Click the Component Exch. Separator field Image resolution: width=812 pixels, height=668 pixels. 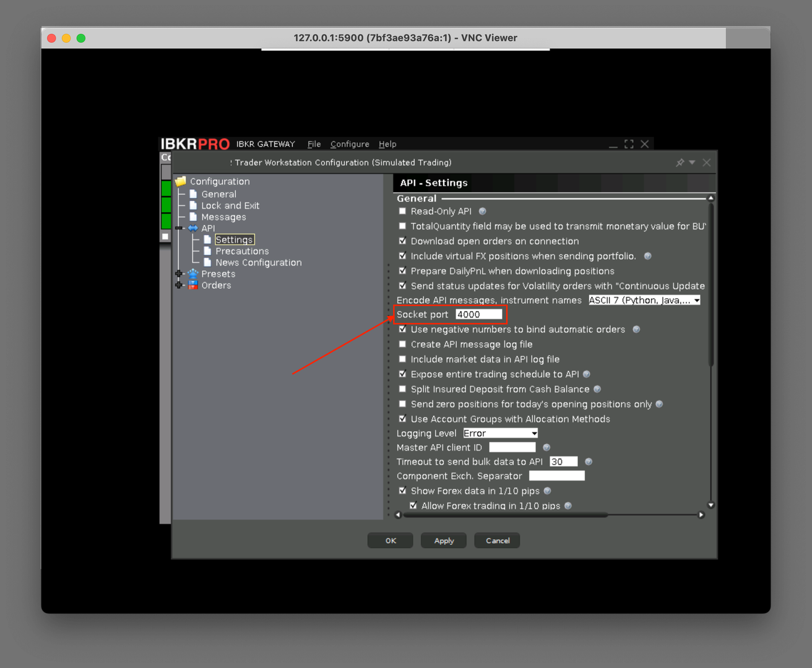557,476
